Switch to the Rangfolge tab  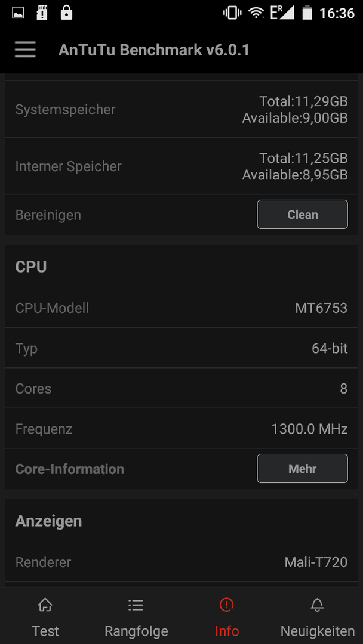click(x=136, y=615)
